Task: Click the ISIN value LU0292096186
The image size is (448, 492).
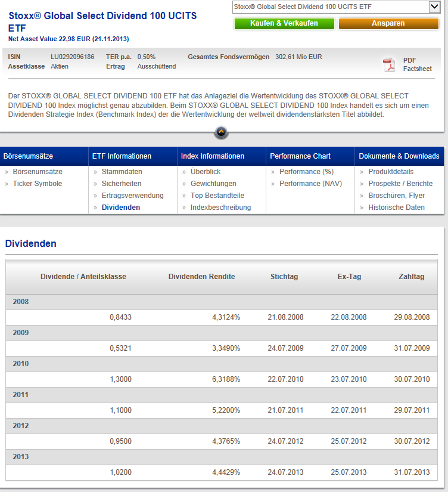Action: (73, 57)
